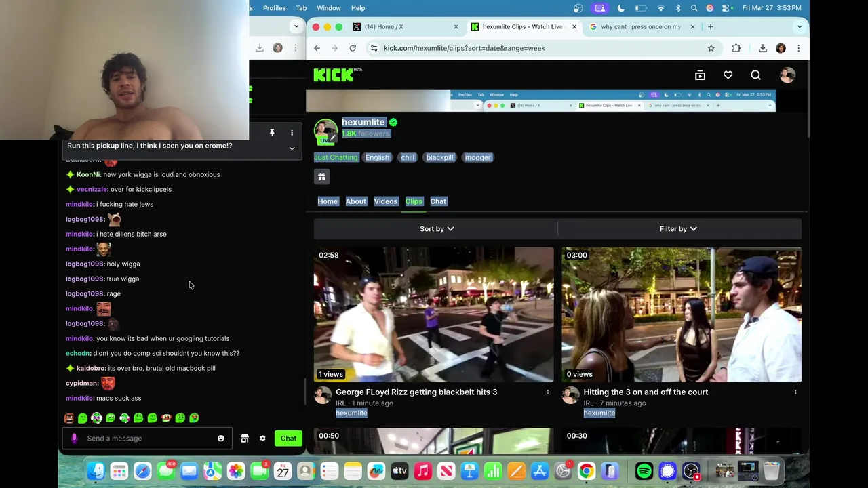
Task: Open clip title George FLoyd Rizz getting blackbelt
Action: click(416, 392)
